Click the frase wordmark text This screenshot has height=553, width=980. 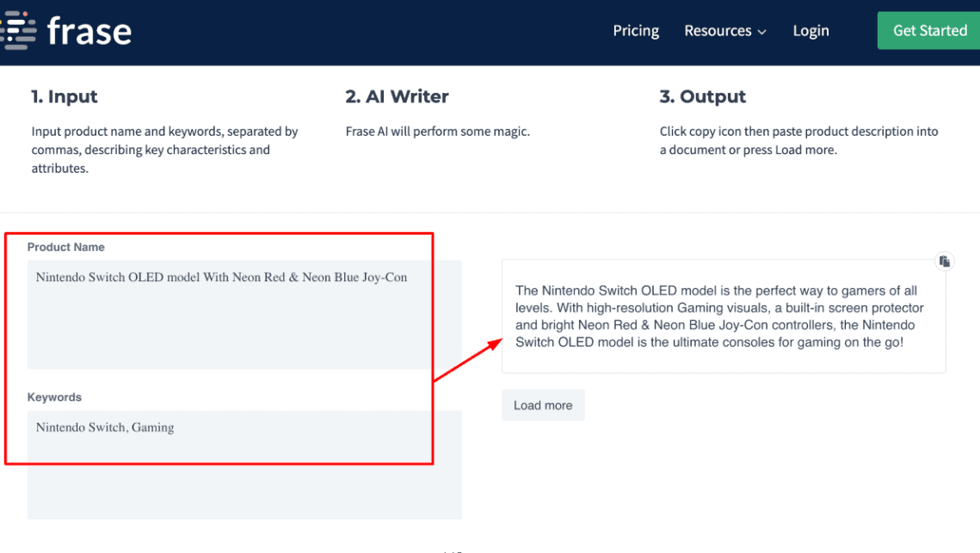point(89,31)
